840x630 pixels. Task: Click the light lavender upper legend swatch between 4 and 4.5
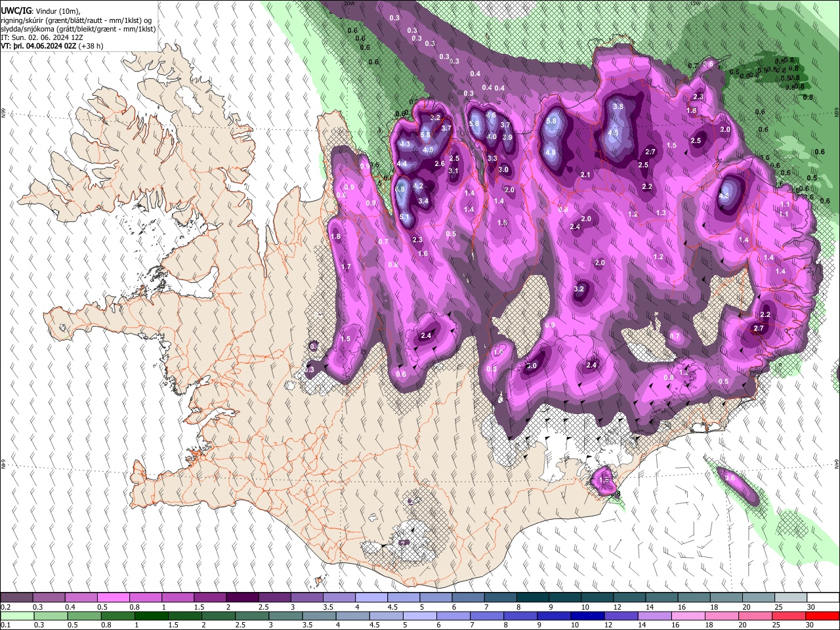[371, 598]
